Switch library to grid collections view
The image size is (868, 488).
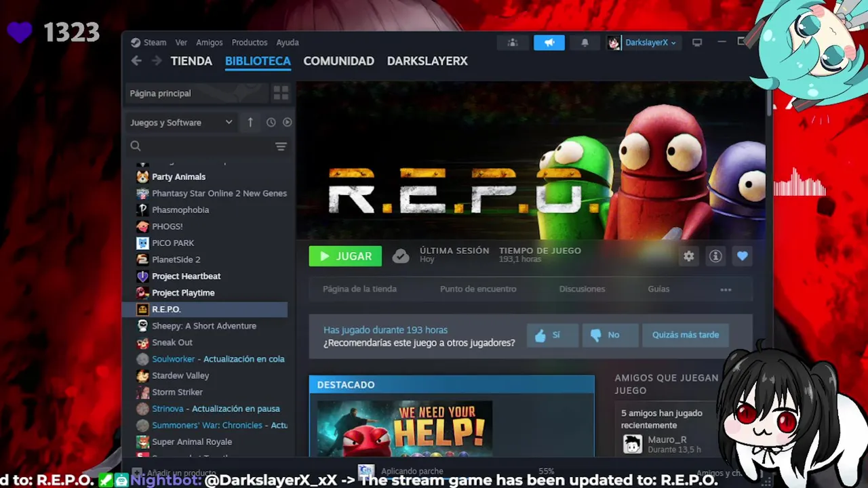(281, 94)
